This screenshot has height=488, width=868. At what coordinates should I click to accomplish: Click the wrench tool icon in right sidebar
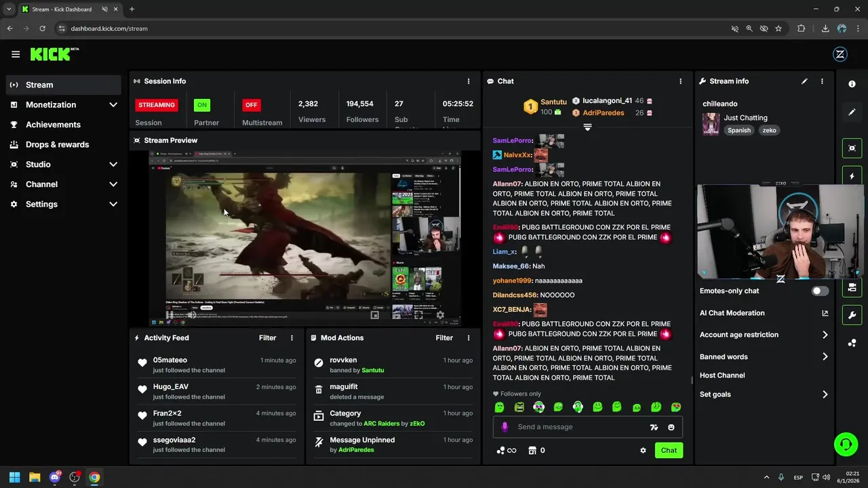[852, 315]
